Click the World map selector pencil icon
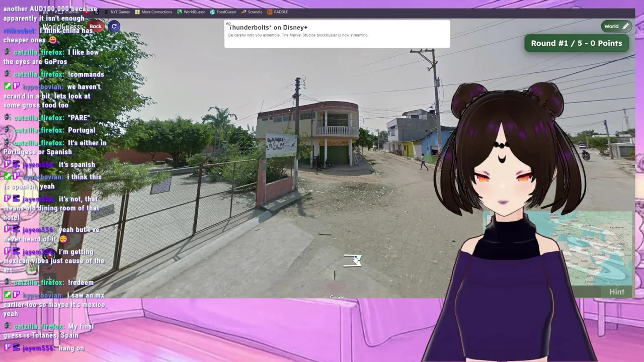644x362 pixels. click(x=625, y=26)
